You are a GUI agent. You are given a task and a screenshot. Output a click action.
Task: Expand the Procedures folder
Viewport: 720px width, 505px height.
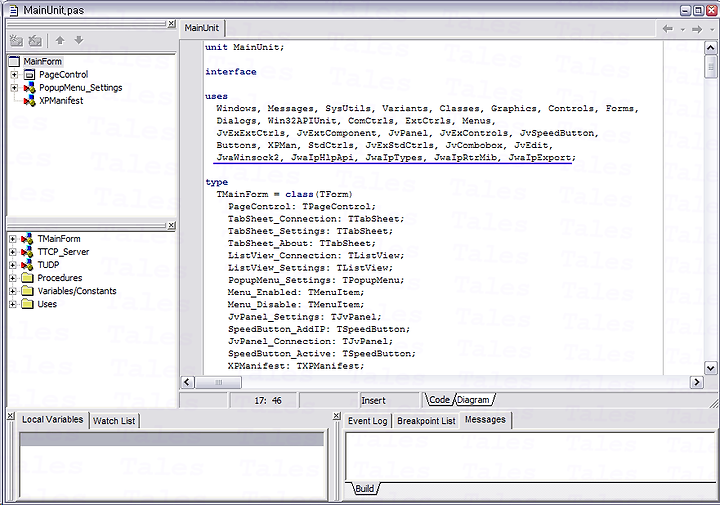pos(13,278)
